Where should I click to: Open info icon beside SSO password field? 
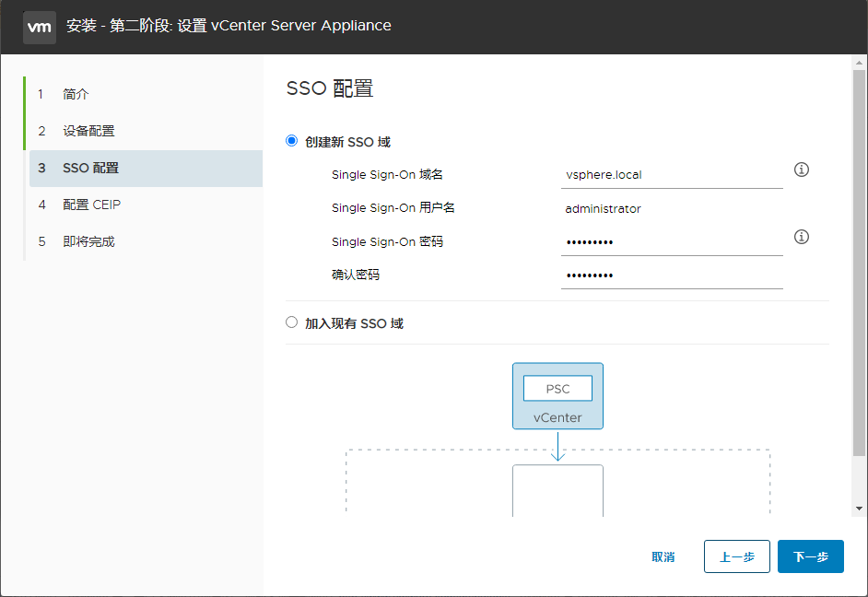click(801, 237)
